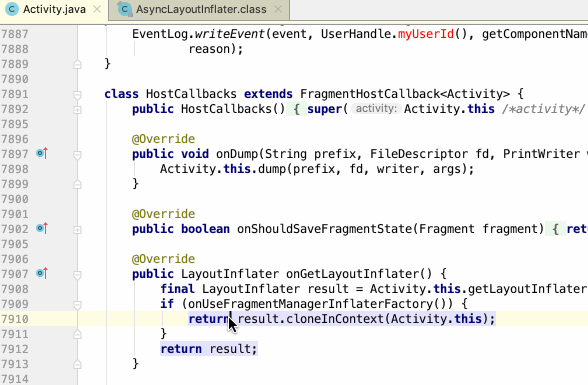Viewport: 588px width, 385px height.
Task: Click the final keyword on line 7908
Action: (177, 289)
